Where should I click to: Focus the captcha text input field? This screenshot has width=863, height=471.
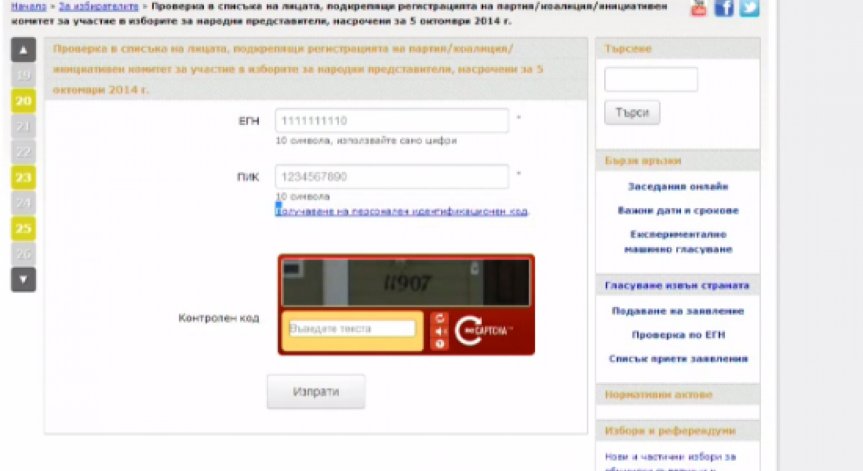coord(352,328)
